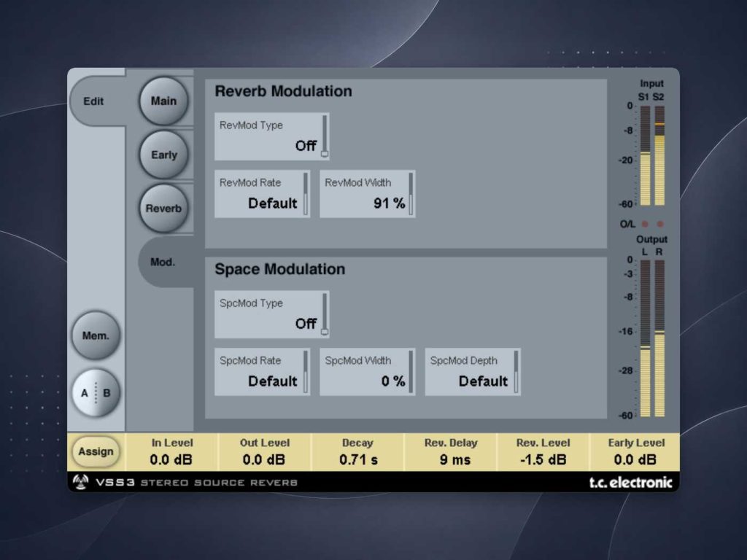Select the In Level assignable parameter
Viewport: 747px width, 560px height.
tap(171, 452)
